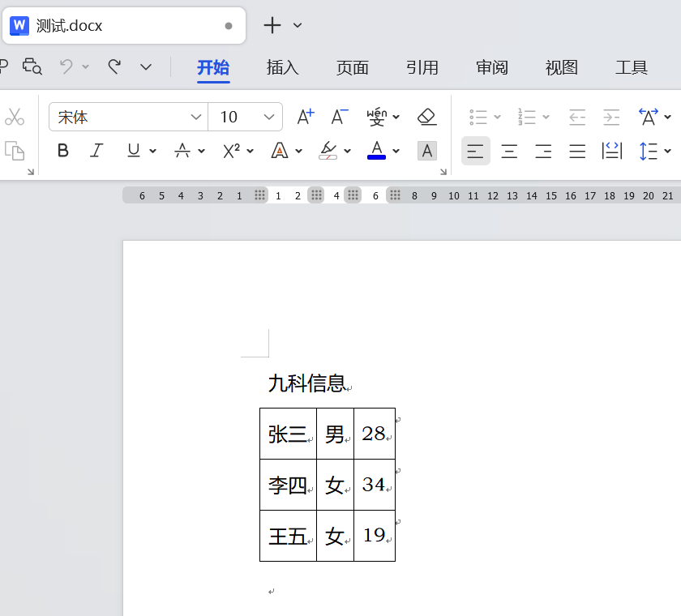Click the redo arrow icon
The height and width of the screenshot is (616, 681).
114,66
